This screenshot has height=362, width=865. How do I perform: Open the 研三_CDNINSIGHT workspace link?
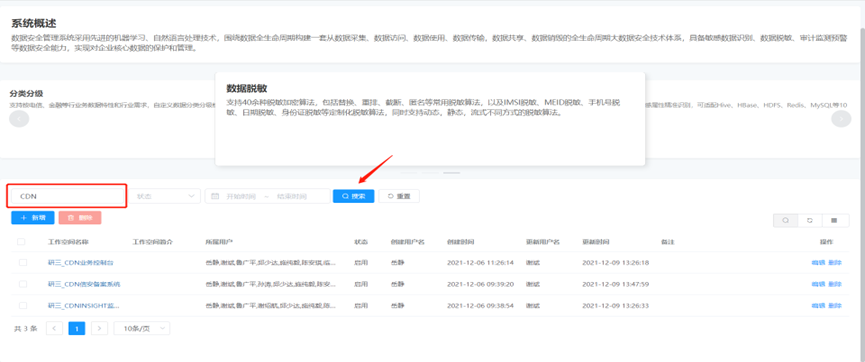(83, 305)
